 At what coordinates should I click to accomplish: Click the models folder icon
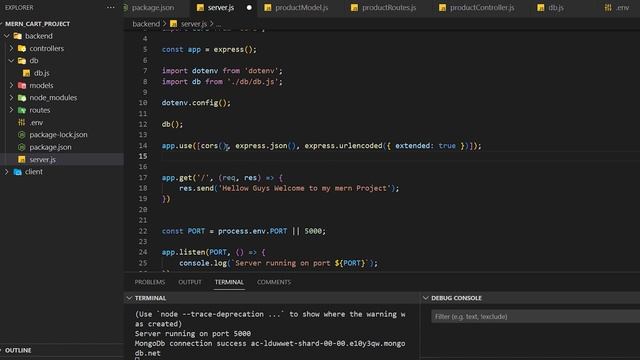[22, 85]
